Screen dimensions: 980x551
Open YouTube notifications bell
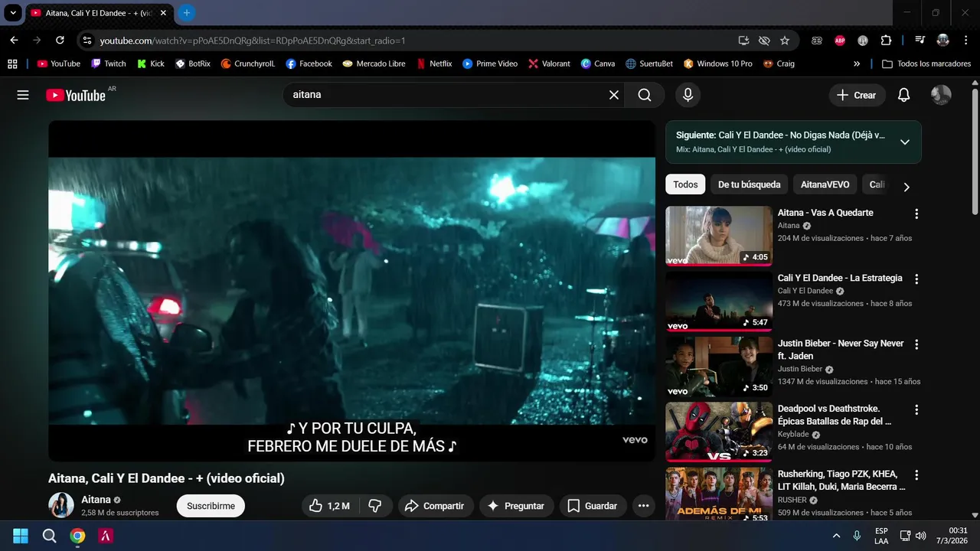point(904,95)
